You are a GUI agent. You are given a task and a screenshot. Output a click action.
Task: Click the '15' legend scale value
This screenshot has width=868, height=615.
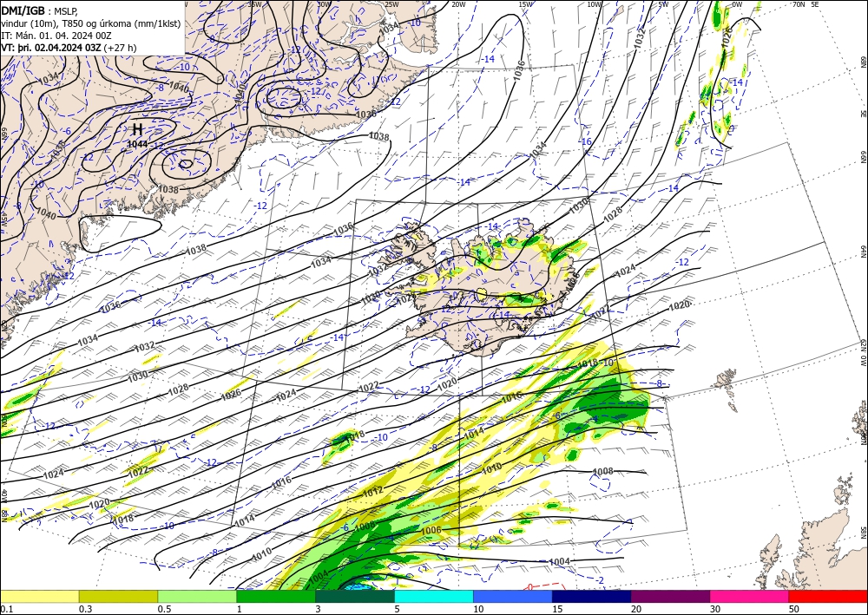click(x=557, y=609)
